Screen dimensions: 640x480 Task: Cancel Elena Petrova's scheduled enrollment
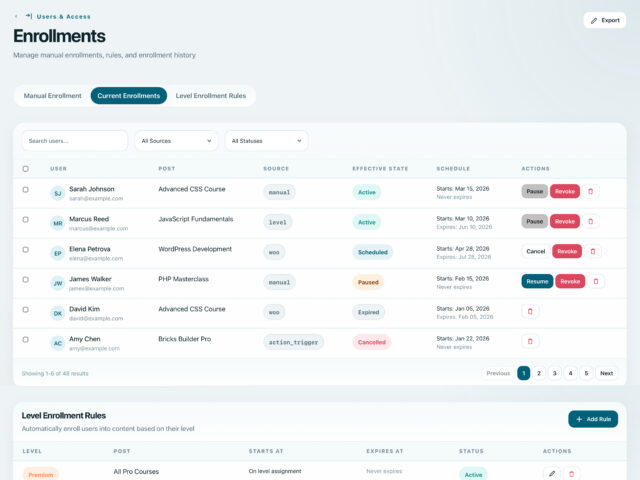536,251
